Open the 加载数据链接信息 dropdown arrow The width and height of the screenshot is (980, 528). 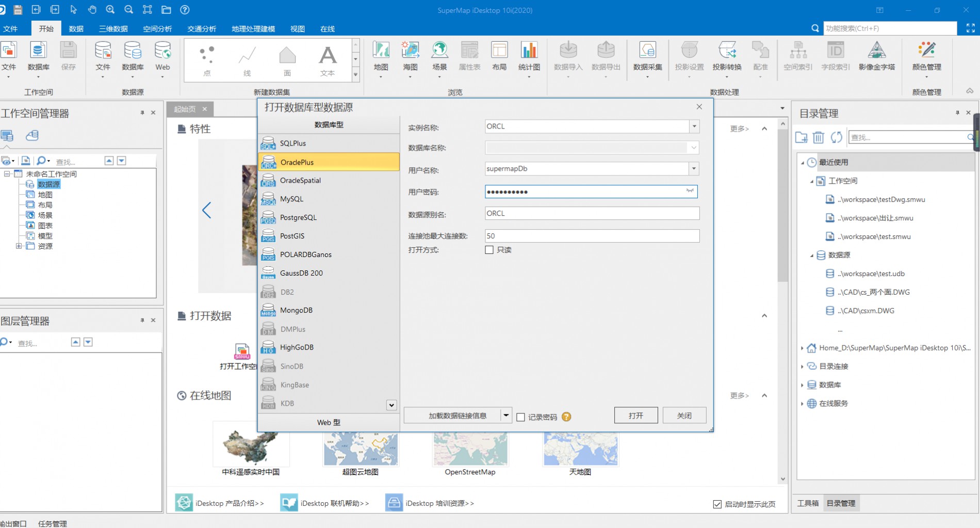pos(506,415)
